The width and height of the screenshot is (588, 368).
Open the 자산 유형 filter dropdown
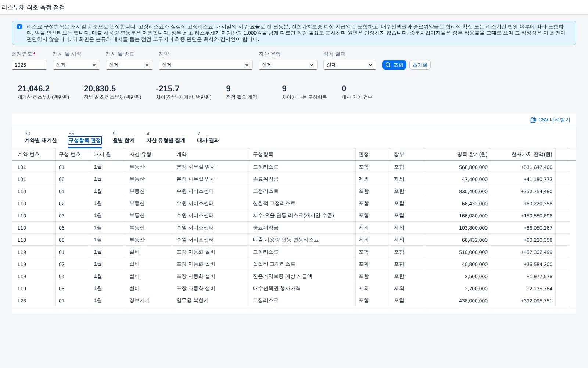tap(288, 65)
